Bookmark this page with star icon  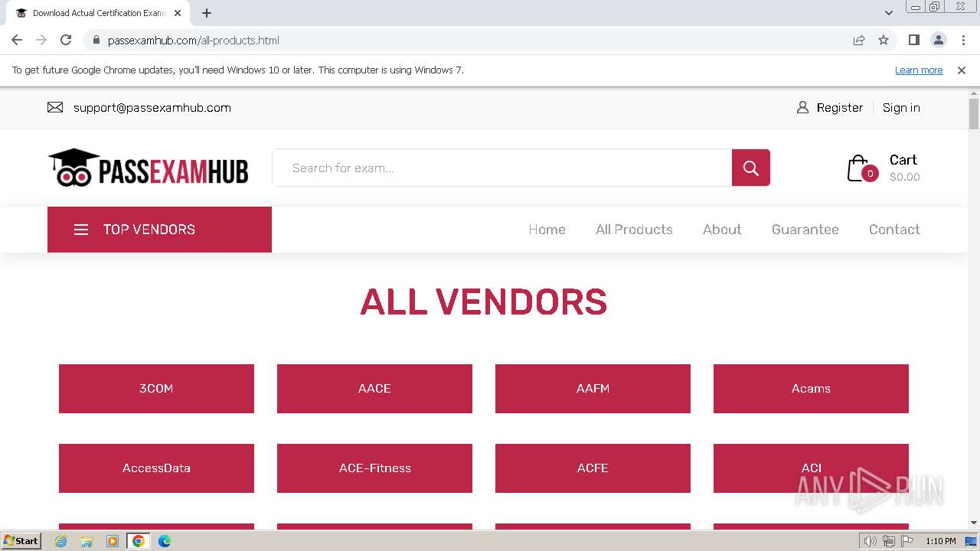click(884, 40)
